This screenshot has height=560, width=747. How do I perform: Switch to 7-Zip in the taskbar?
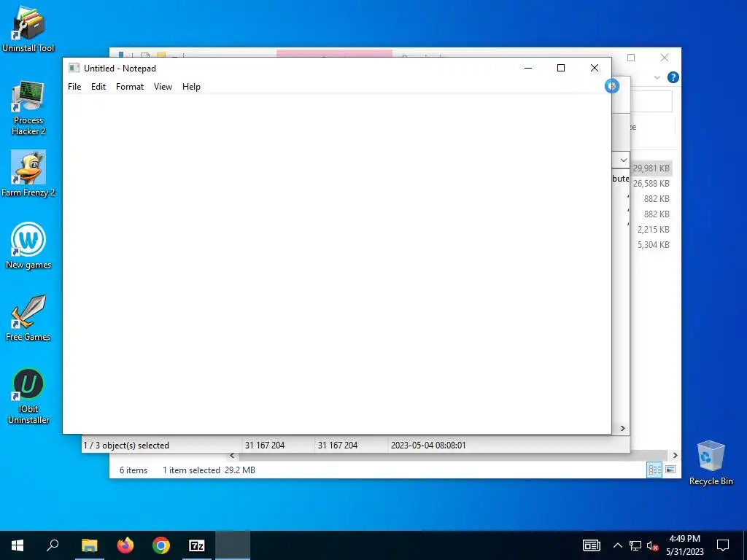click(x=197, y=545)
